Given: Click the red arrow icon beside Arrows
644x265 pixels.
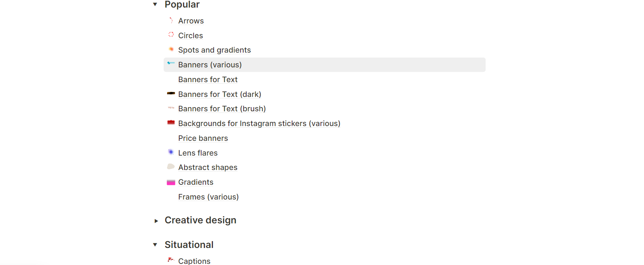Looking at the screenshot, I should click(x=171, y=20).
